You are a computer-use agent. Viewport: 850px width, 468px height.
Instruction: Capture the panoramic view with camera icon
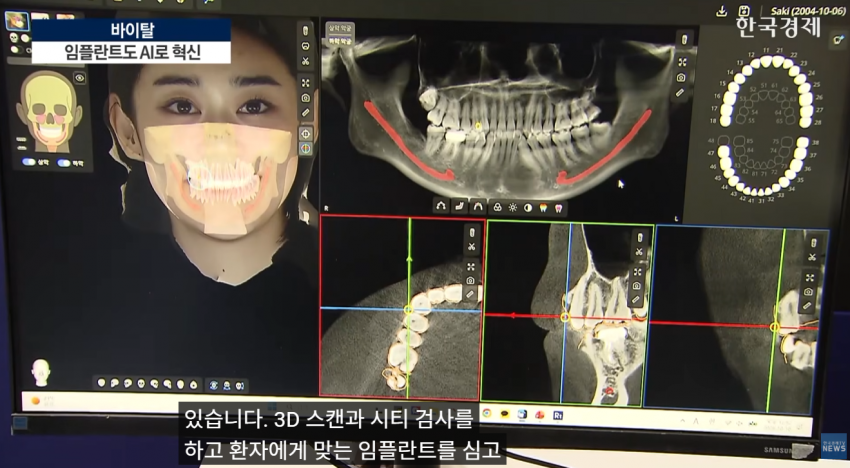click(681, 78)
